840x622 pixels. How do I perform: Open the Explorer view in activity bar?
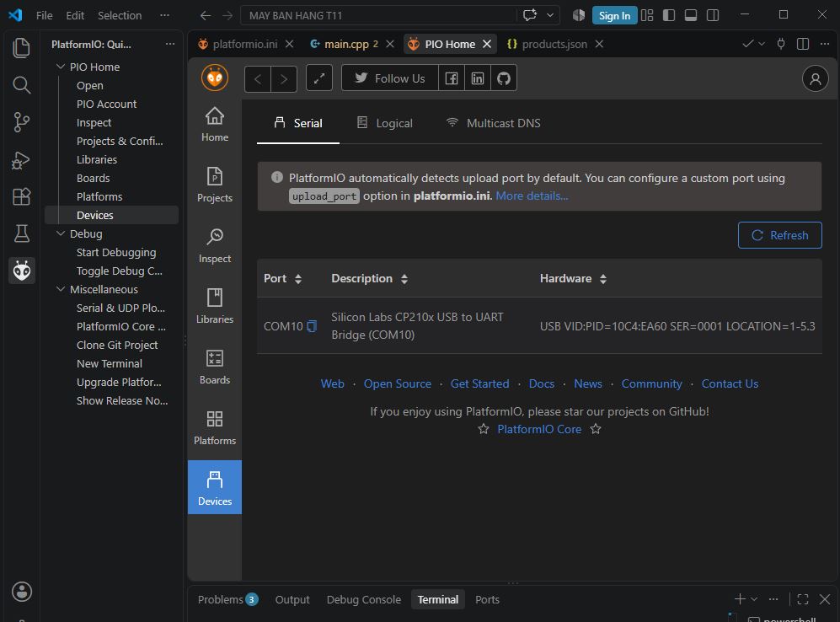click(21, 48)
